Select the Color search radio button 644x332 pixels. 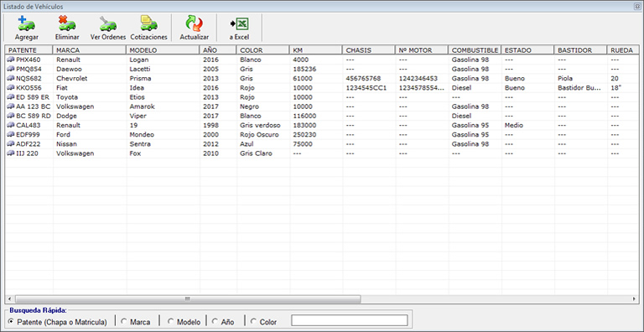(253, 322)
